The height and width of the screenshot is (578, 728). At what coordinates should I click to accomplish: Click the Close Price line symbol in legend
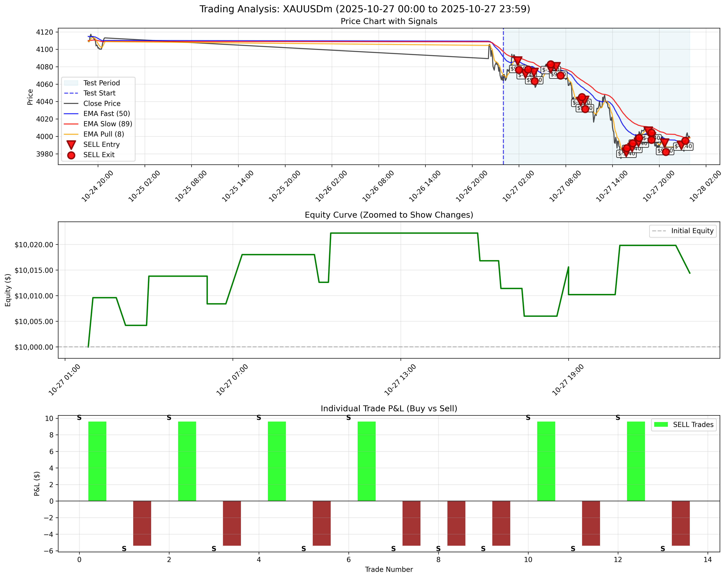pyautogui.click(x=71, y=103)
